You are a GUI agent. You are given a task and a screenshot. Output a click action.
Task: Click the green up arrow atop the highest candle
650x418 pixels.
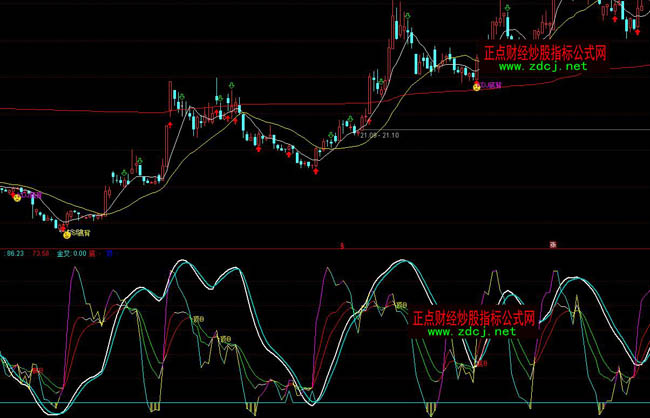click(x=408, y=16)
